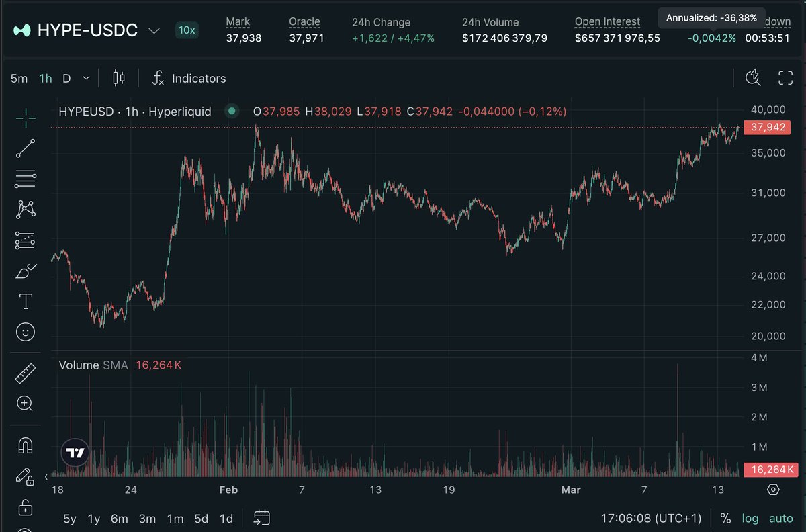806x532 pixels.
Task: Select the ruler measure tool
Action: point(26,373)
